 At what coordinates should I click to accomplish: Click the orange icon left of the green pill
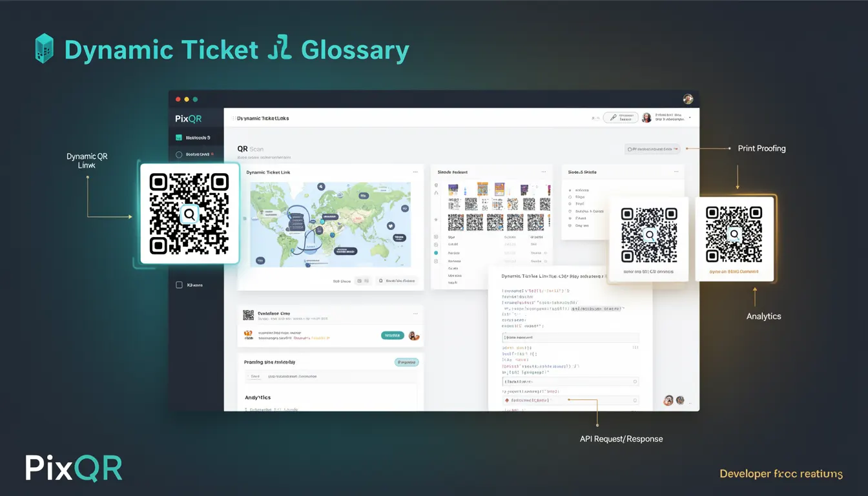[x=248, y=335]
